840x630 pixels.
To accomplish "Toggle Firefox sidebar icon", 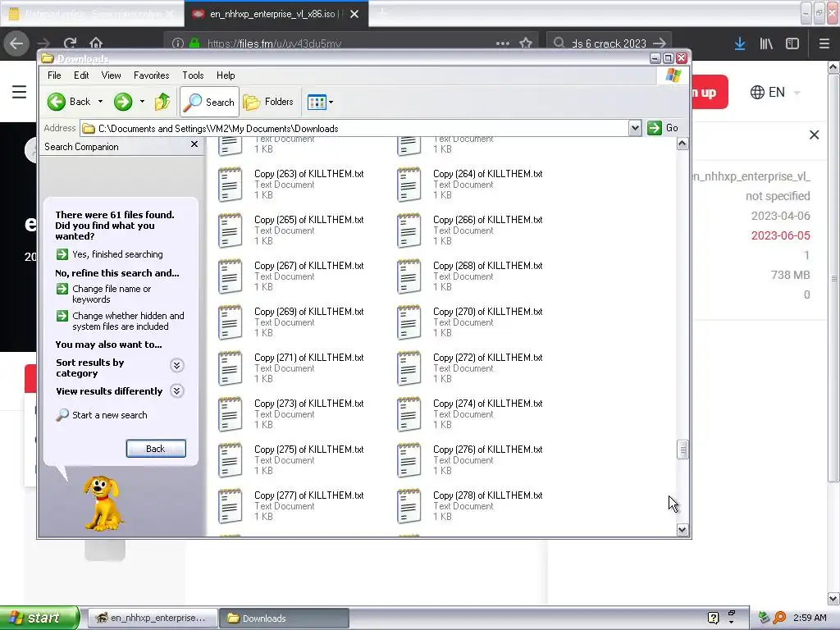I will 792,43.
